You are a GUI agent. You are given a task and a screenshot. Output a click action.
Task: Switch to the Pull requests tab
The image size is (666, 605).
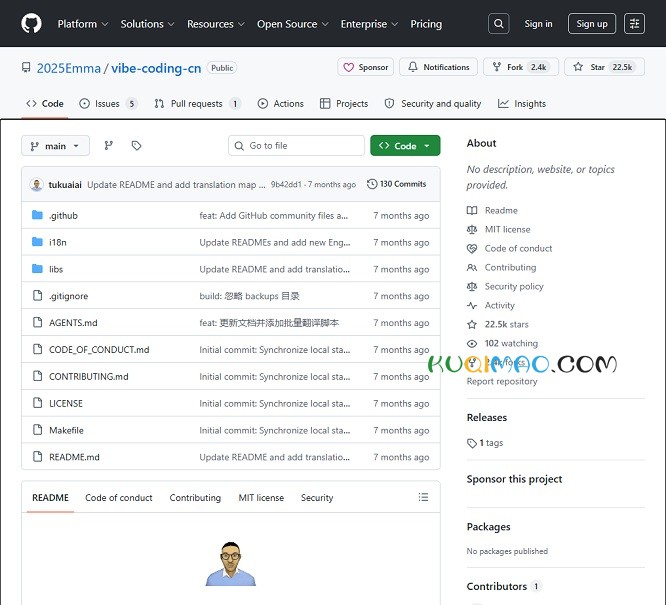[x=198, y=104]
